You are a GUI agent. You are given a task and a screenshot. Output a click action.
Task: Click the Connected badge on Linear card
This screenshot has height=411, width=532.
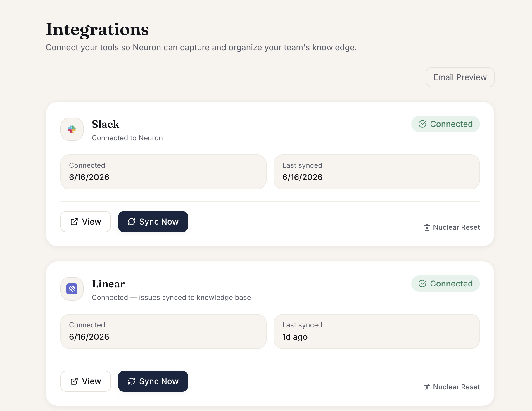[445, 284]
